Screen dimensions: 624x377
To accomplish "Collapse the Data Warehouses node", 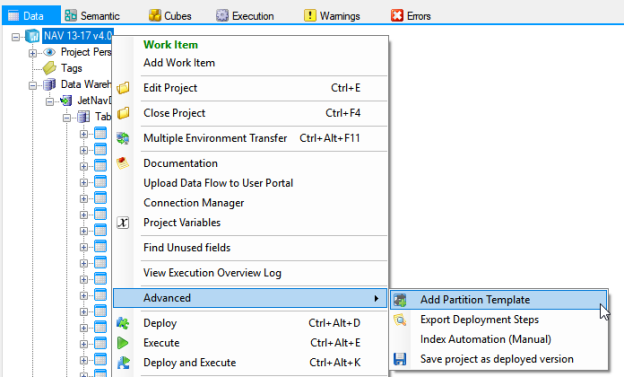I will point(33,85).
